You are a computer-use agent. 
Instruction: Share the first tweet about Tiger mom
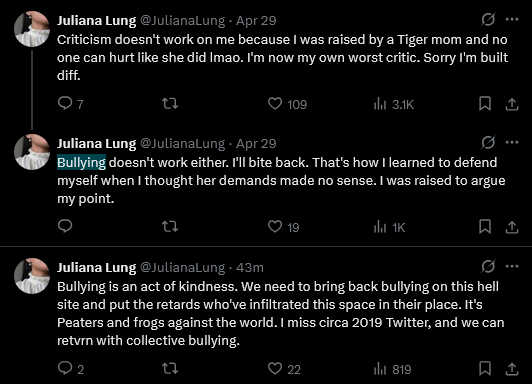pos(512,104)
